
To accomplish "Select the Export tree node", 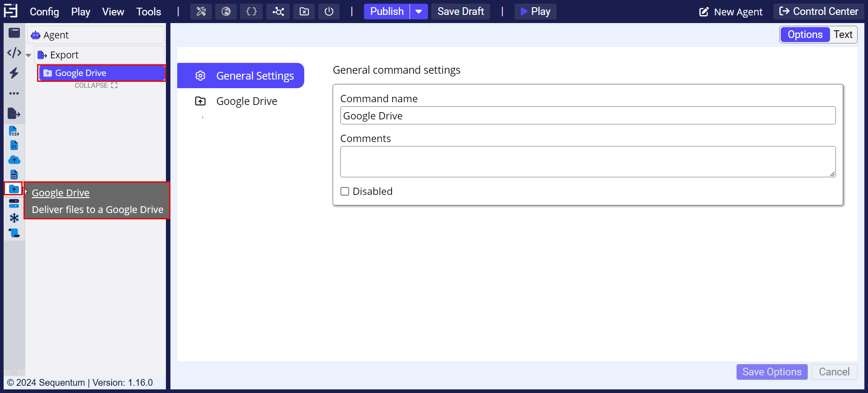I will pyautogui.click(x=99, y=55).
